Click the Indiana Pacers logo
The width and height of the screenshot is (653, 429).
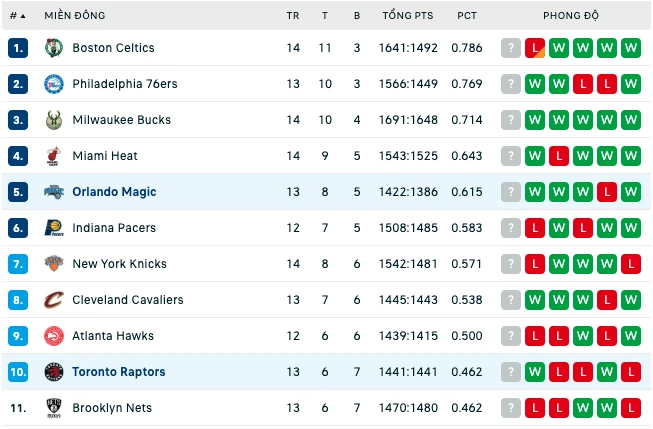[x=54, y=228]
